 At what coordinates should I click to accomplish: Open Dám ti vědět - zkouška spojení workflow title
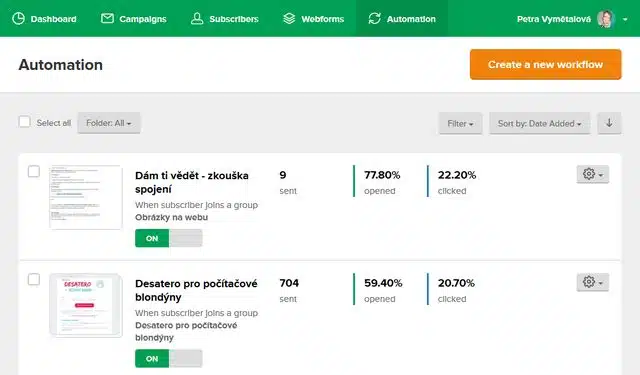pyautogui.click(x=192, y=182)
